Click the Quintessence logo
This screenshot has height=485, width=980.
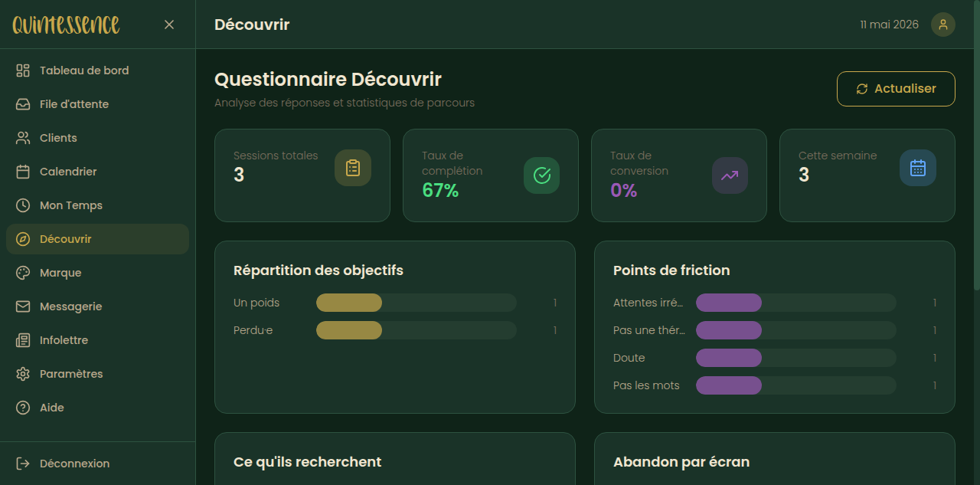pos(66,25)
